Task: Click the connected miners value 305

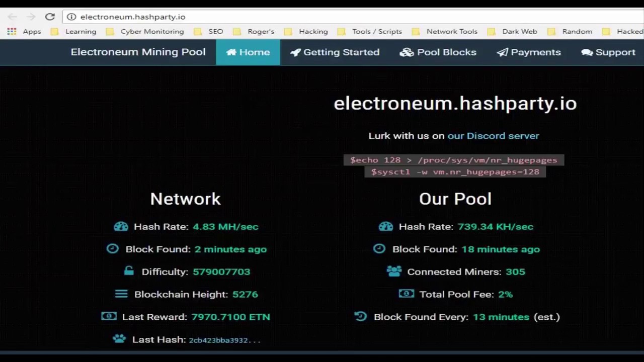Action: pyautogui.click(x=515, y=271)
